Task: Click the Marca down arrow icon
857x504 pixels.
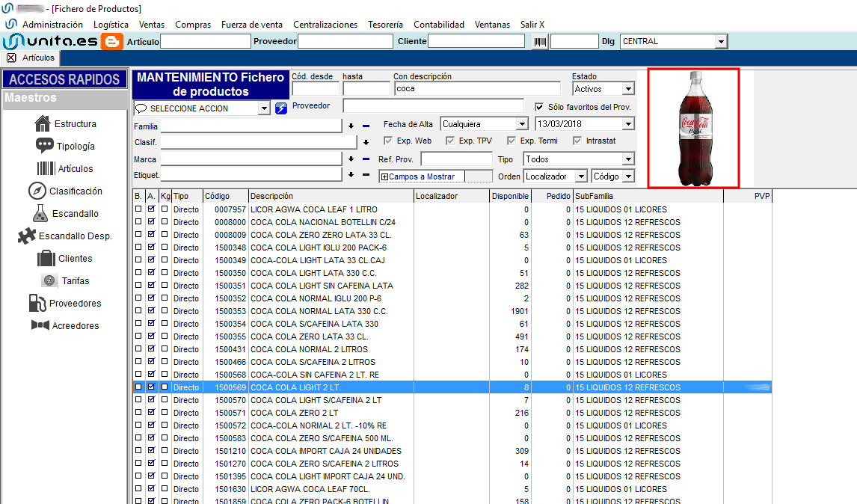Action: [351, 159]
